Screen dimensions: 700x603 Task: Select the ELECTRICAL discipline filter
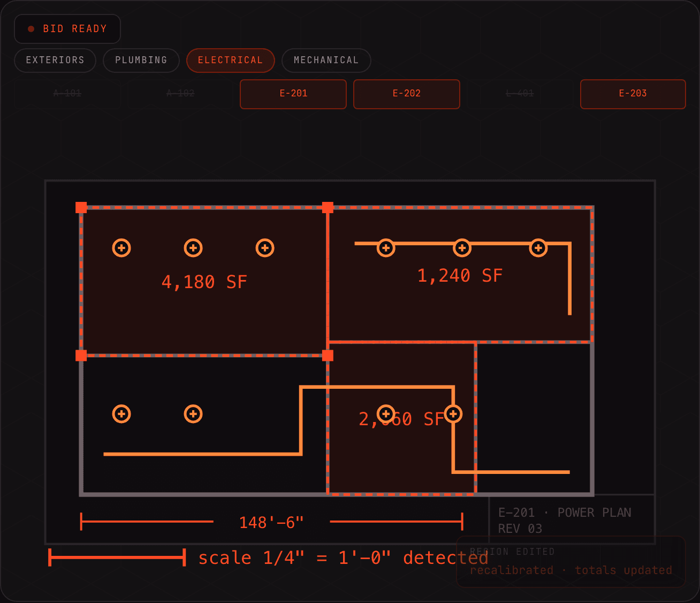click(x=231, y=60)
